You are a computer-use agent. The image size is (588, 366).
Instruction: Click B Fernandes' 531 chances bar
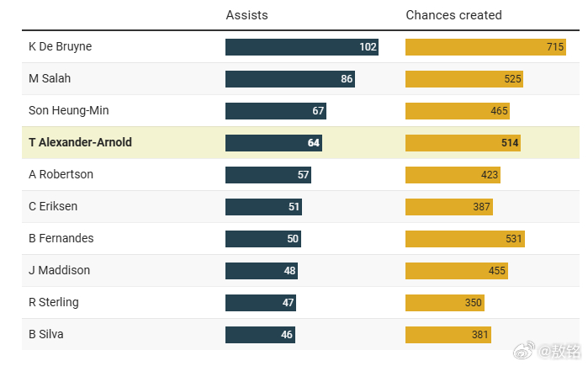point(465,239)
